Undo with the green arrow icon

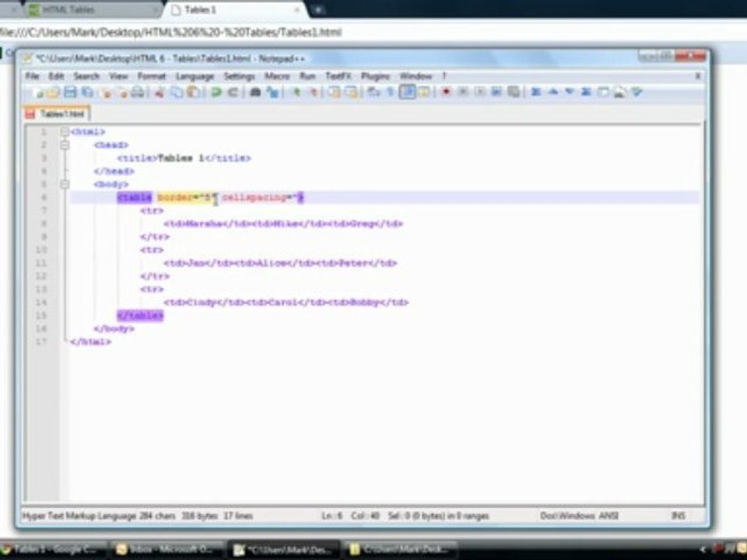216,92
